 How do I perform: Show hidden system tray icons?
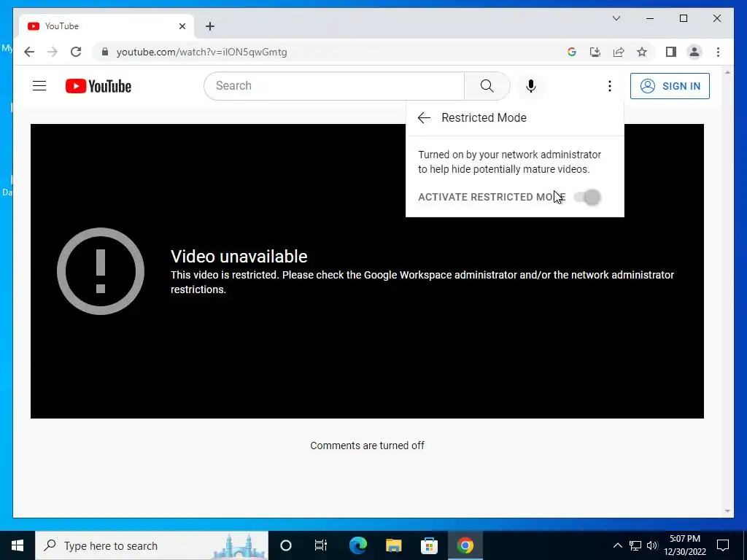click(x=617, y=545)
